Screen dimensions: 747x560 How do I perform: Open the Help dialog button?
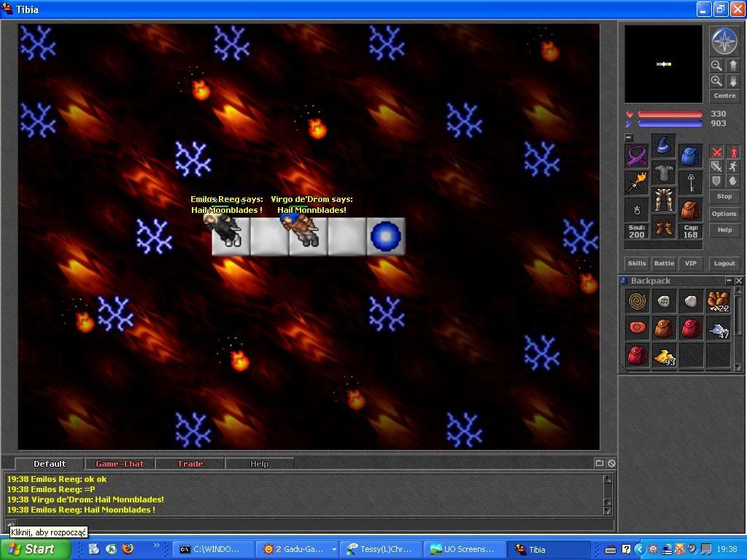724,230
